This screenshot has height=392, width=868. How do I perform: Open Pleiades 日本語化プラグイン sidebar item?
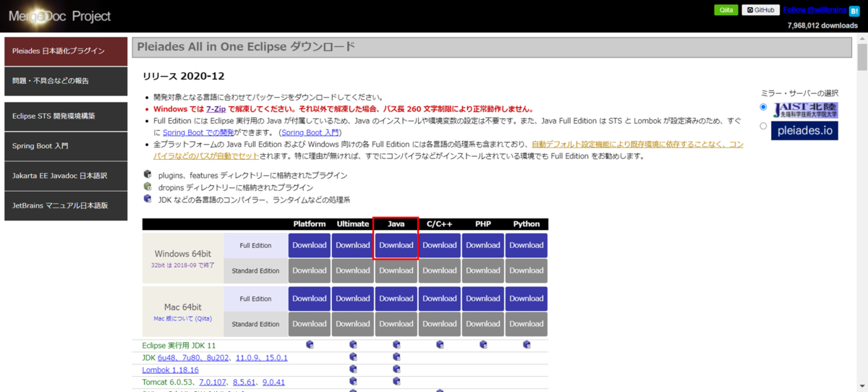pos(66,51)
